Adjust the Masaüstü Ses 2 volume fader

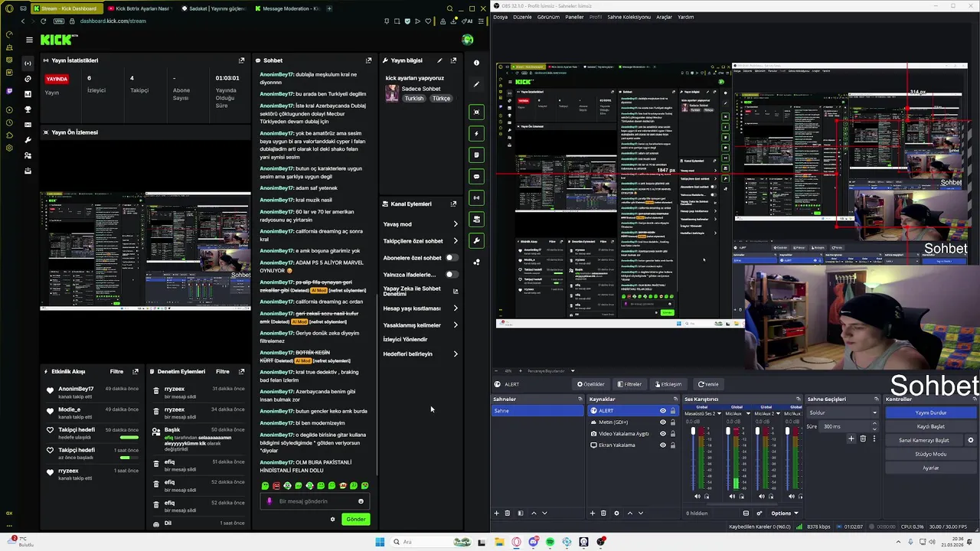(x=694, y=432)
